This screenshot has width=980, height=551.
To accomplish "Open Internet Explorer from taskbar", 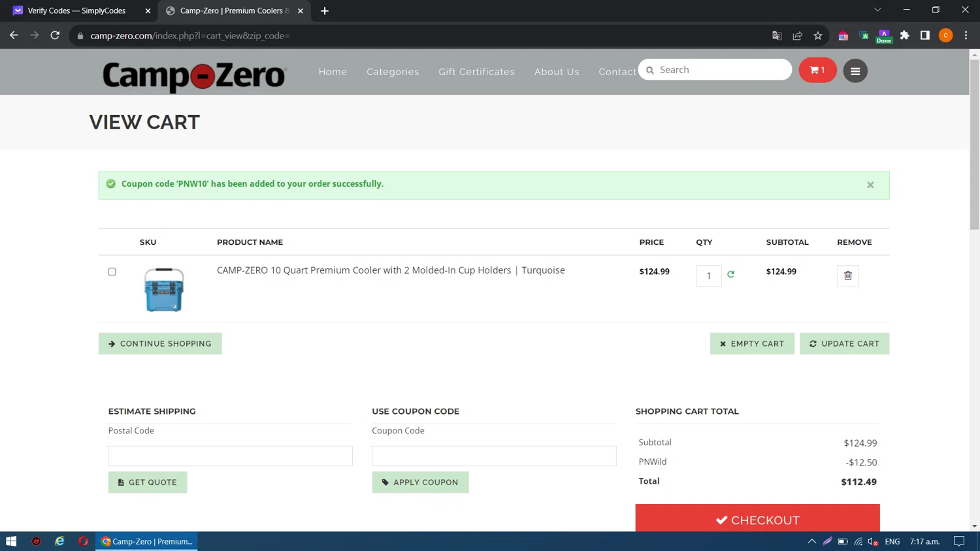I will 59,541.
